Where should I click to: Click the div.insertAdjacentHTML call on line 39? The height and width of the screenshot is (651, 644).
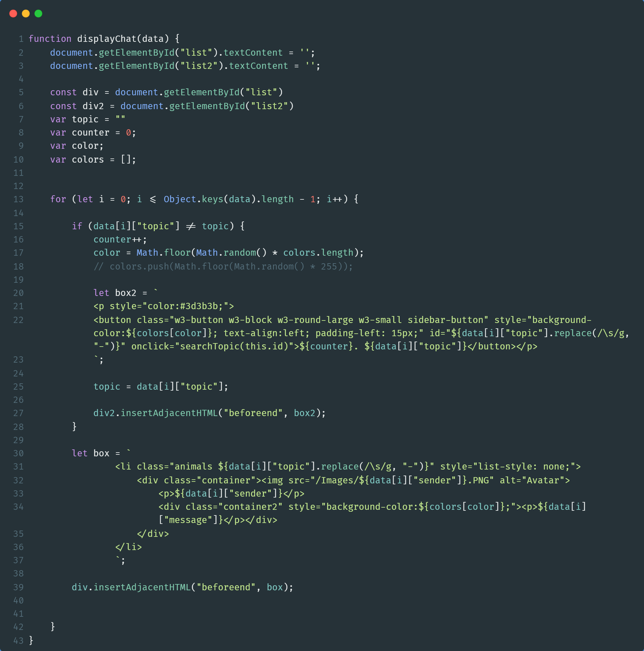[x=131, y=587]
